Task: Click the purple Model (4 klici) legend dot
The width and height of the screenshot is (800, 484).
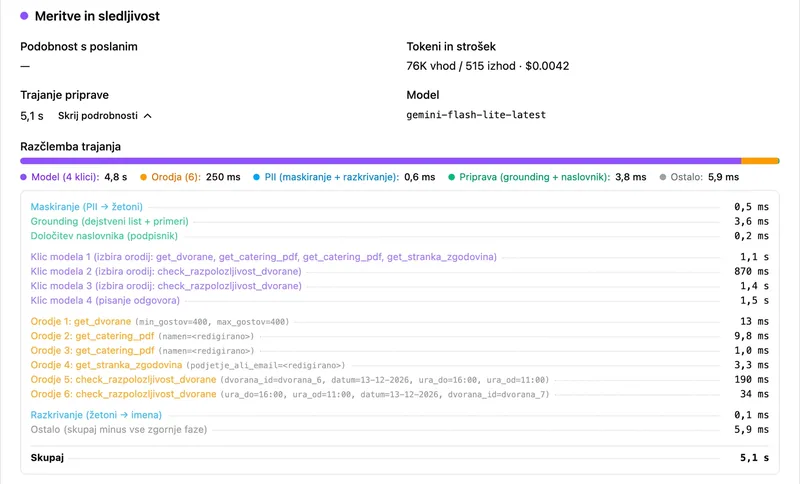Action: [x=23, y=177]
